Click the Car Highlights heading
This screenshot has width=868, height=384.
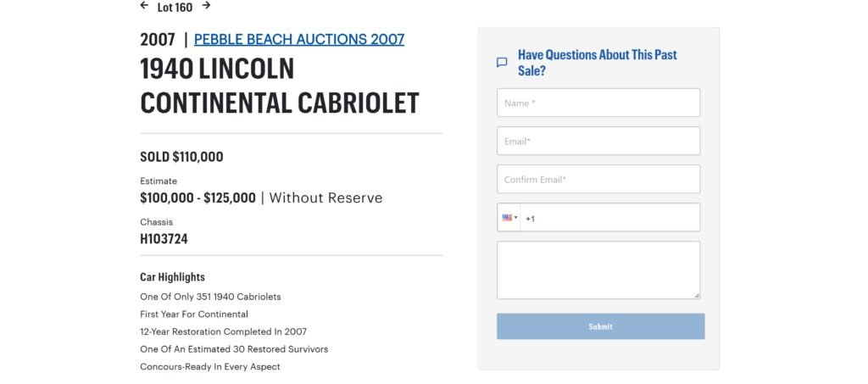pyautogui.click(x=172, y=277)
